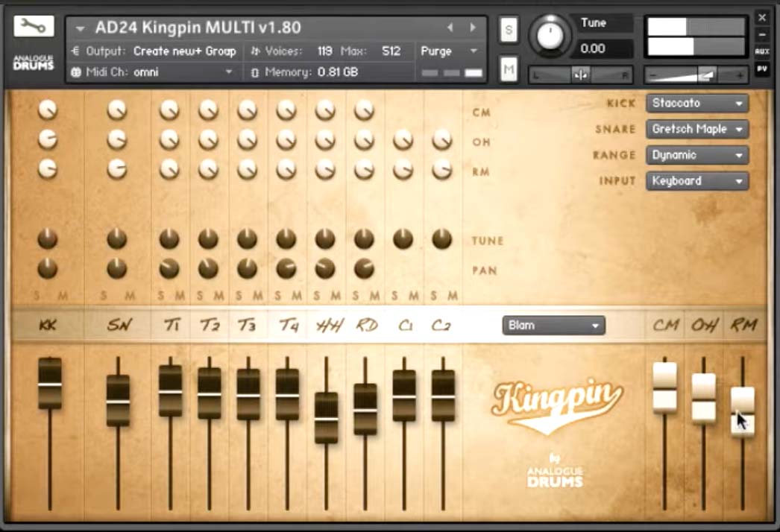Image resolution: width=780 pixels, height=532 pixels.
Task: Open the INPUT Keyboard dropdown
Action: click(x=697, y=181)
